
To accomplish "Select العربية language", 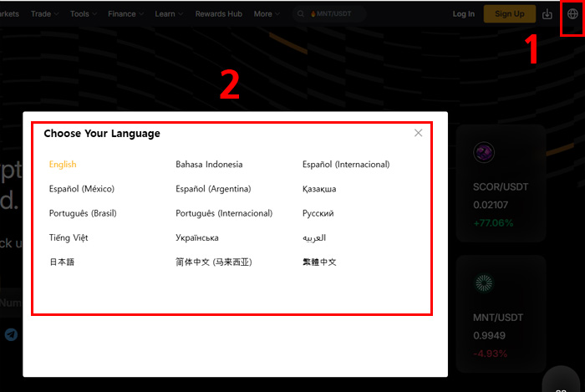I will coord(314,237).
